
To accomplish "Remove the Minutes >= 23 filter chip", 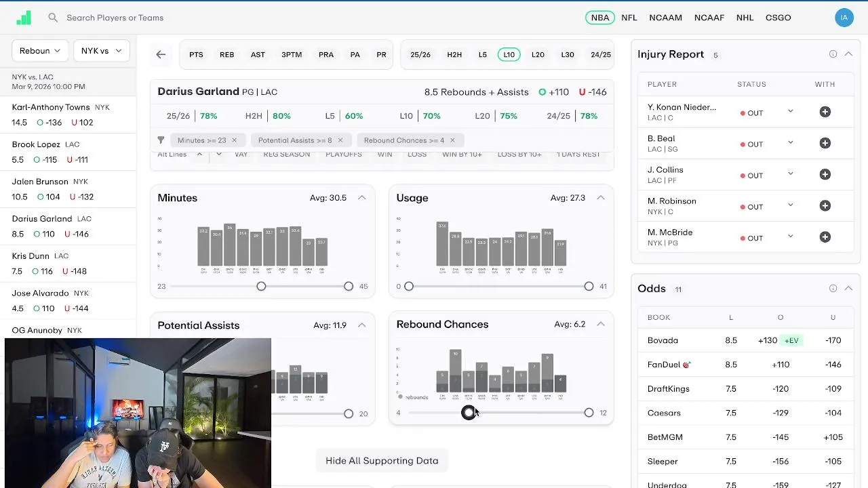I will point(234,140).
